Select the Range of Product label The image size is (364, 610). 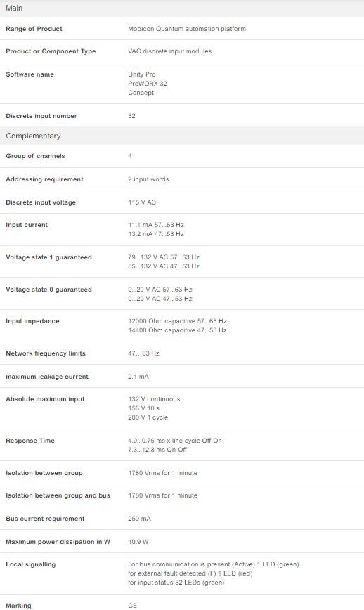(34, 29)
